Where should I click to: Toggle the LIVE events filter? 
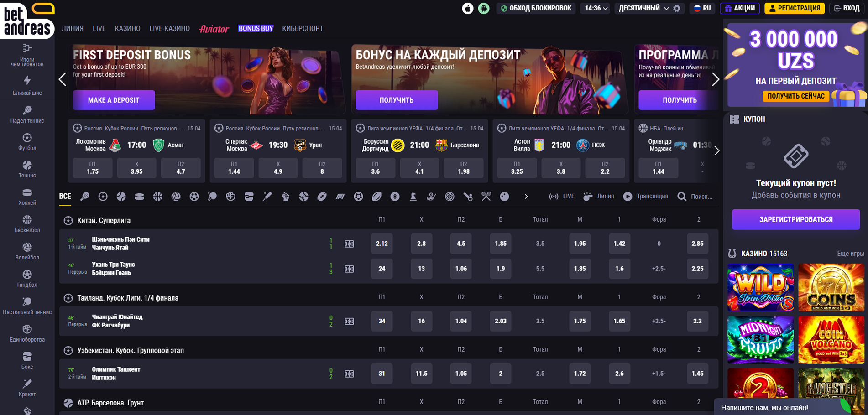(x=562, y=197)
